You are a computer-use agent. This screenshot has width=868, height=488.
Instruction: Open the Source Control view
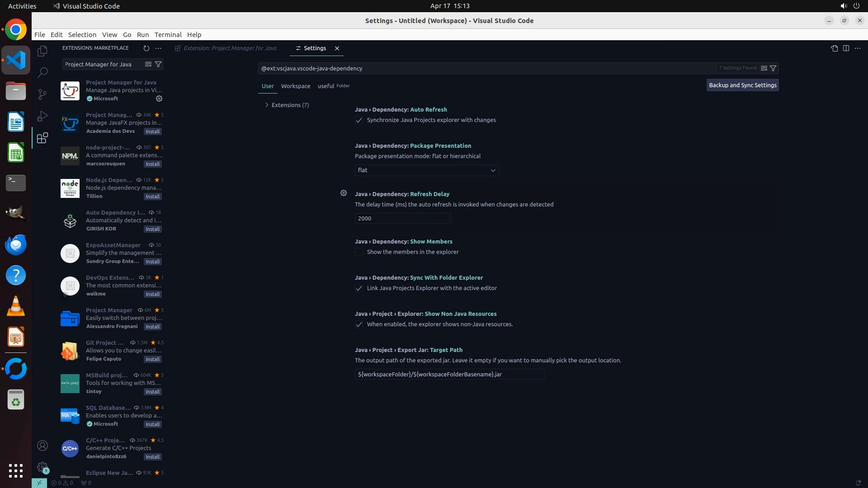click(x=42, y=94)
